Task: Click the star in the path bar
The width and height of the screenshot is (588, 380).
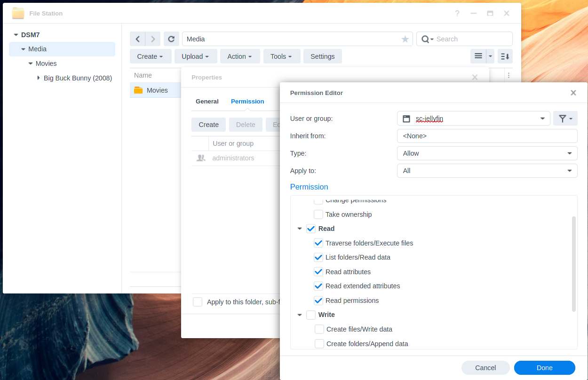Action: 405,39
